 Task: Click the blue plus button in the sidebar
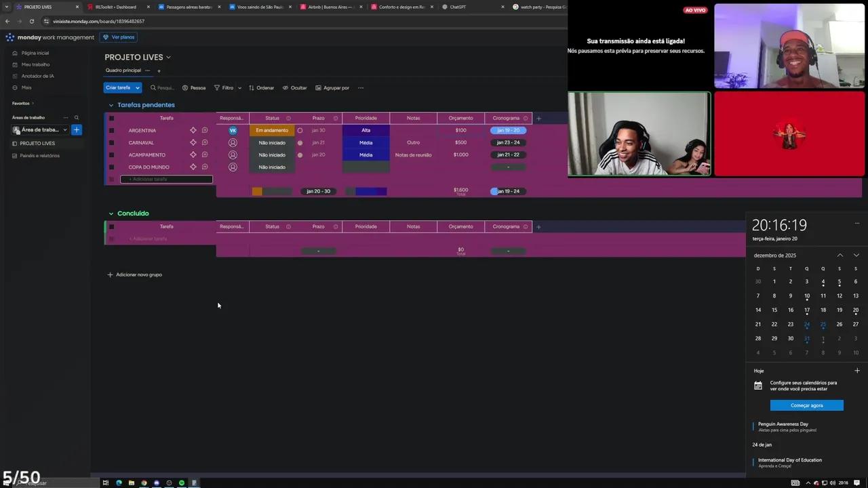pos(77,129)
